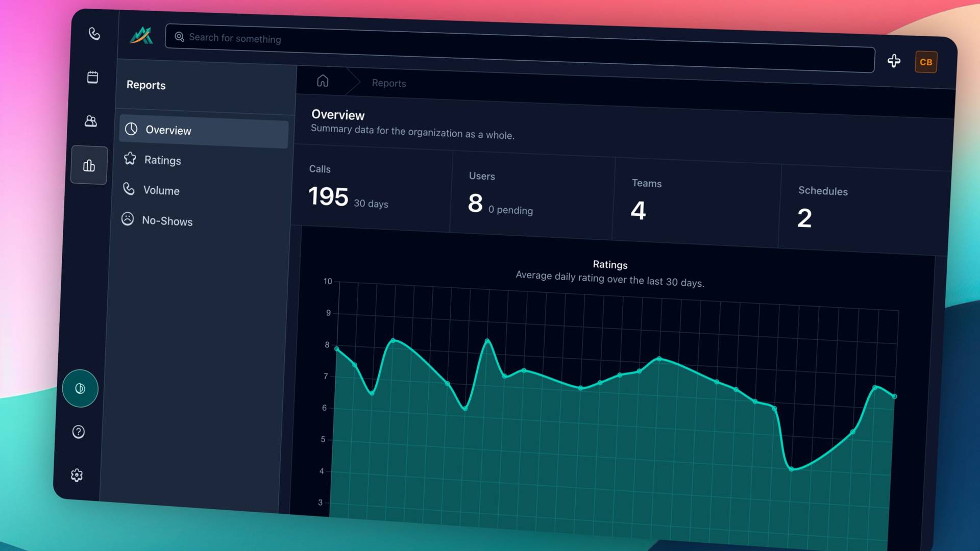The width and height of the screenshot is (980, 551).
Task: Click the lowest point on ratings chart
Action: tap(791, 469)
